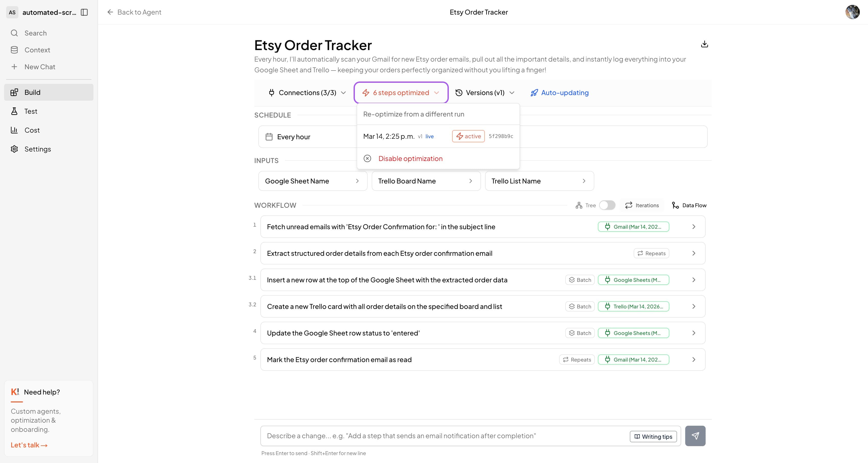Download the agent via export icon
Viewport: 868px width, 463px height.
704,44
